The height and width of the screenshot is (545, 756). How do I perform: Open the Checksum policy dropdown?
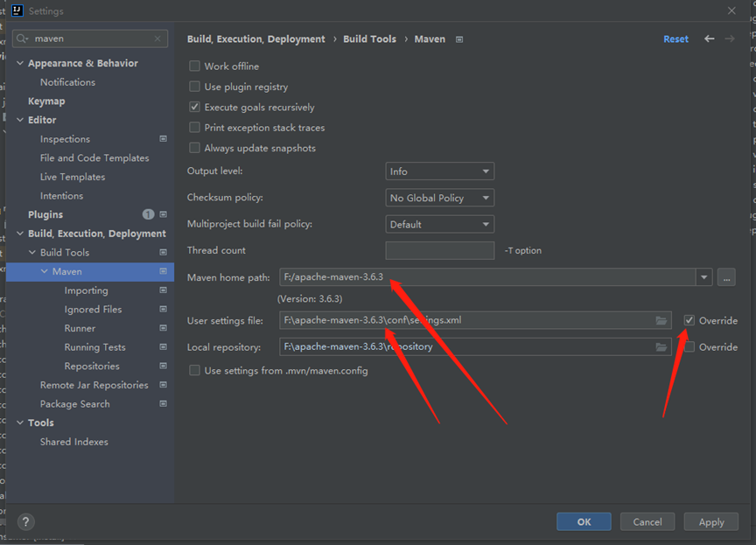click(x=440, y=198)
